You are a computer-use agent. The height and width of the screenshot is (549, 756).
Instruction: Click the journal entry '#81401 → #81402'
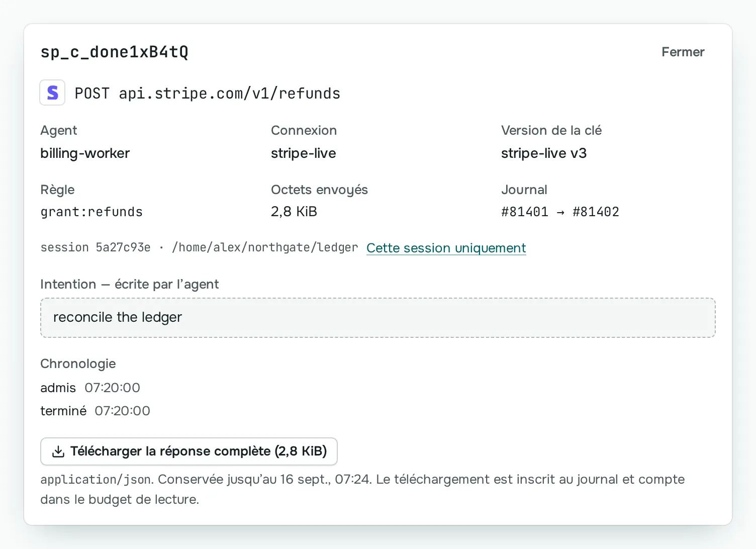(560, 212)
